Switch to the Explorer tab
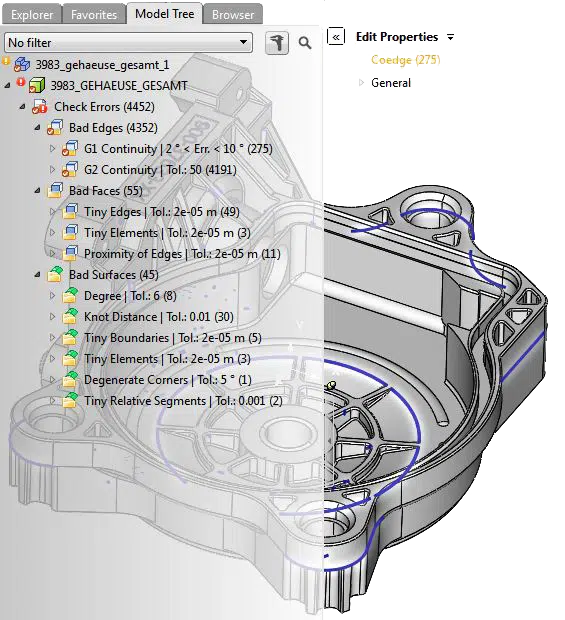The height and width of the screenshot is (620, 565). point(32,15)
